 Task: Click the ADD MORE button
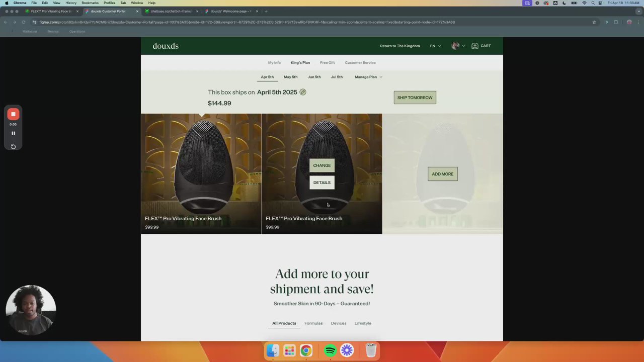(443, 174)
